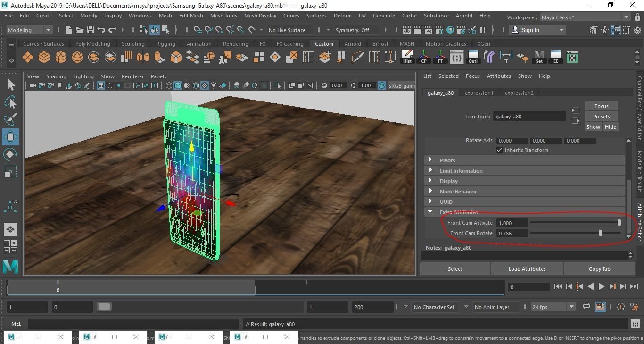
Task: Toggle smooth shade all in viewport
Action: (178, 85)
